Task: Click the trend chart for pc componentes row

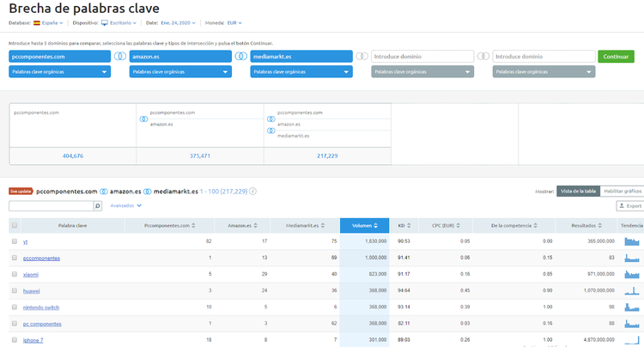Action: pos(632,324)
